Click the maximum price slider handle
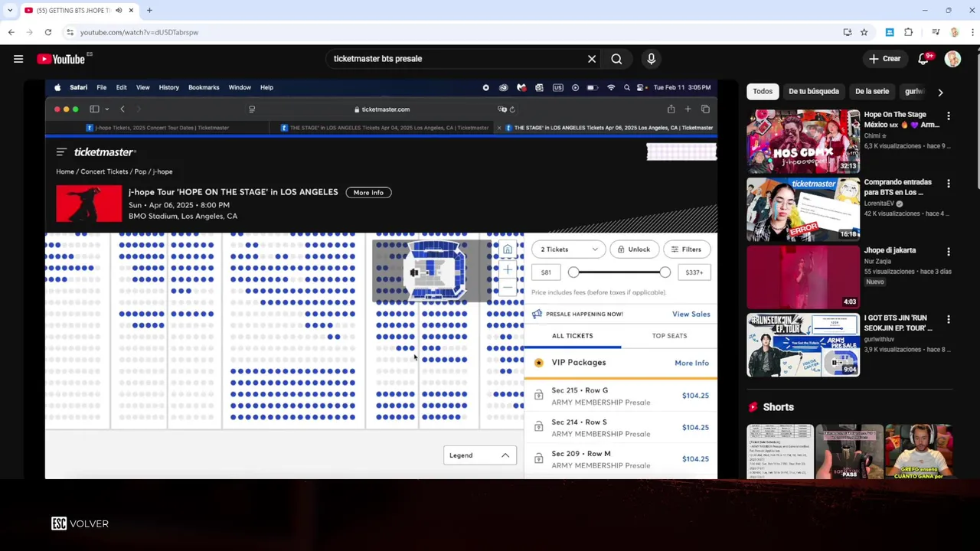Screen dimensions: 980x551 tap(665, 272)
